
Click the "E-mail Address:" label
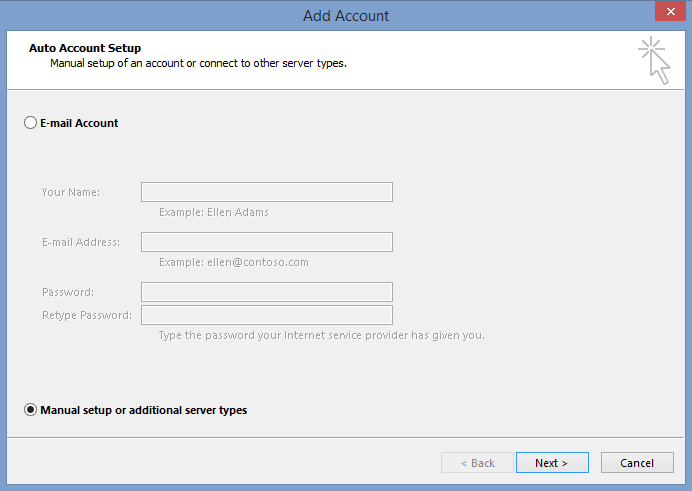point(80,242)
